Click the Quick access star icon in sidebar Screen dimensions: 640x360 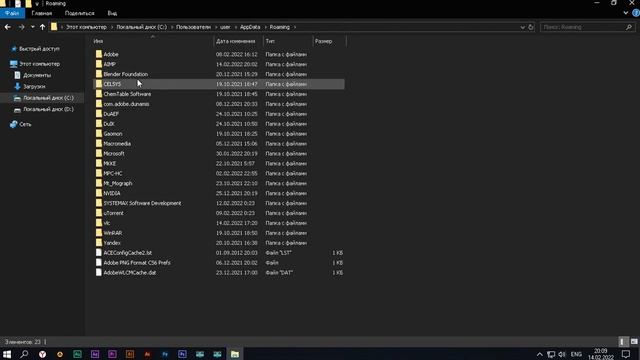tap(14, 49)
